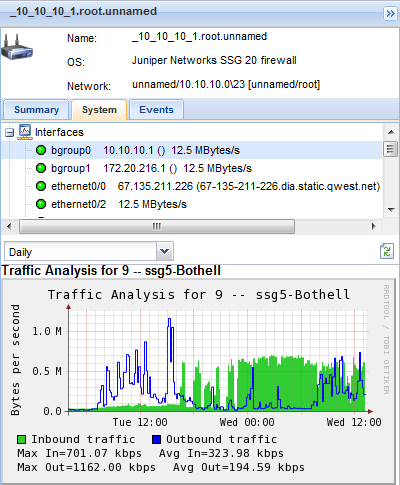Click the router device icon
The height and width of the screenshot is (485, 400).
pos(17,47)
